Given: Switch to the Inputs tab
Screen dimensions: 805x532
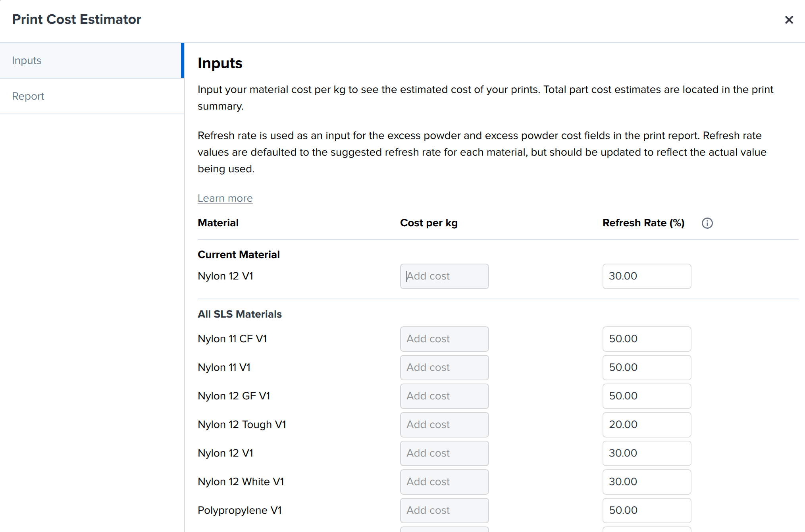Looking at the screenshot, I should pyautogui.click(x=92, y=60).
